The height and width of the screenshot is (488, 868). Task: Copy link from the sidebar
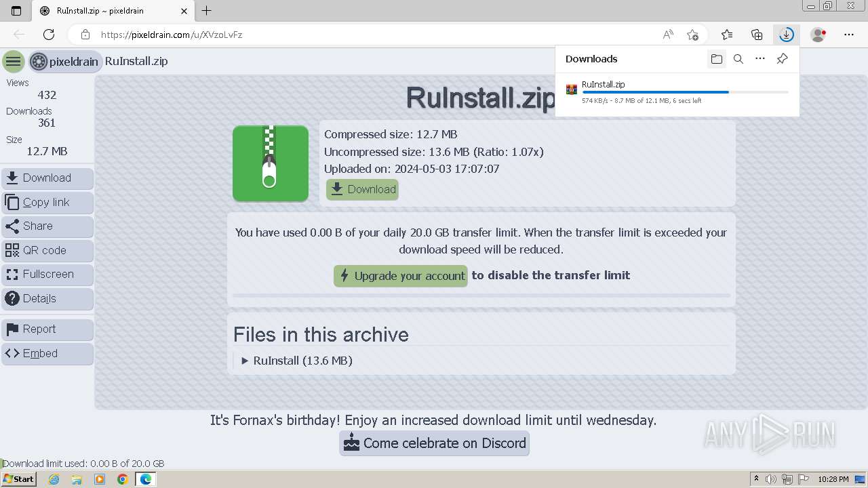point(47,202)
